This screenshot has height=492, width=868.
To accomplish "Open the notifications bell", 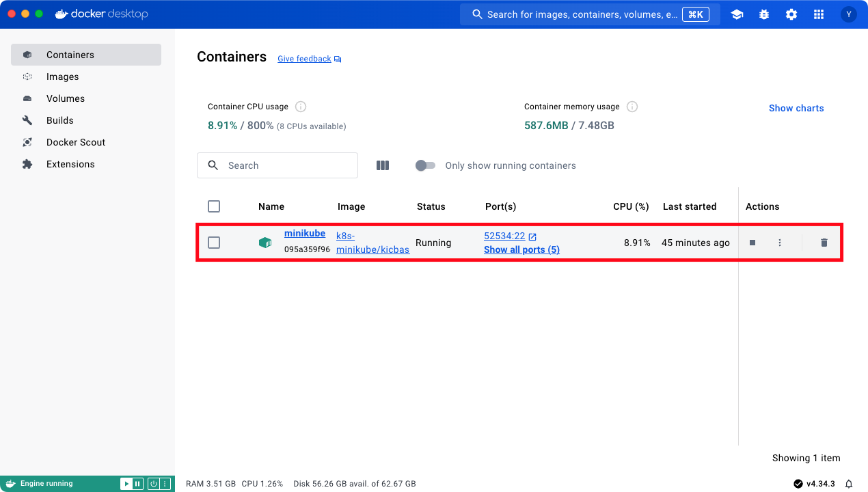I will click(x=849, y=484).
